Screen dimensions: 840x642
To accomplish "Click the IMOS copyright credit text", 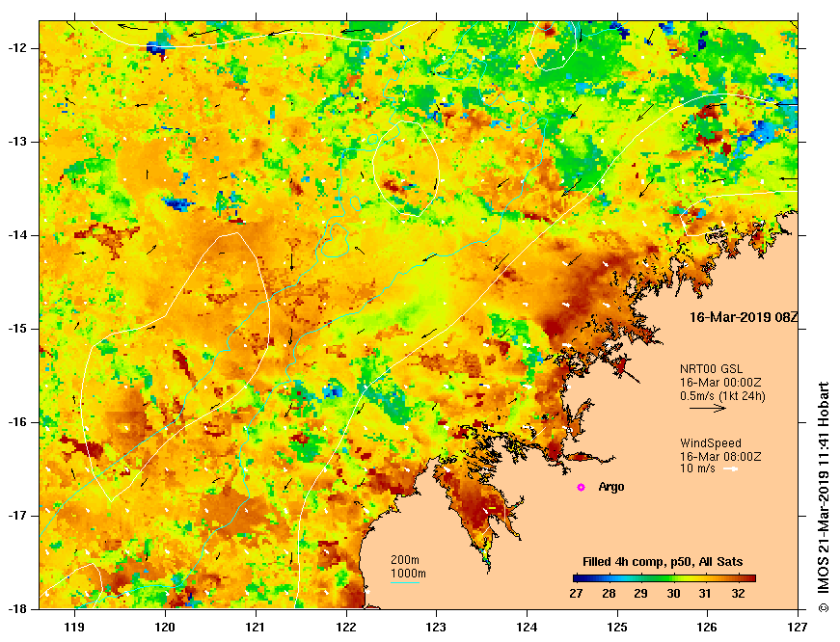I will 823,497.
